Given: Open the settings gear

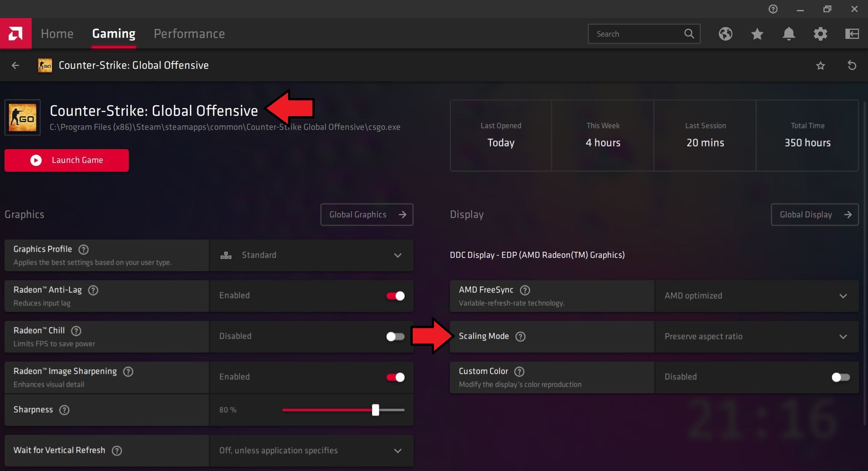Looking at the screenshot, I should [x=821, y=34].
